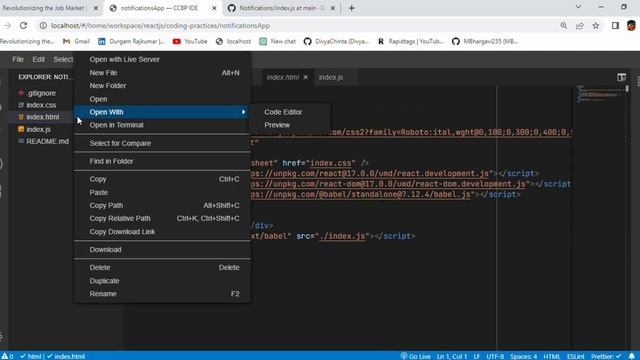Click Download in the context menu
The image size is (640, 360).
pos(162,249)
